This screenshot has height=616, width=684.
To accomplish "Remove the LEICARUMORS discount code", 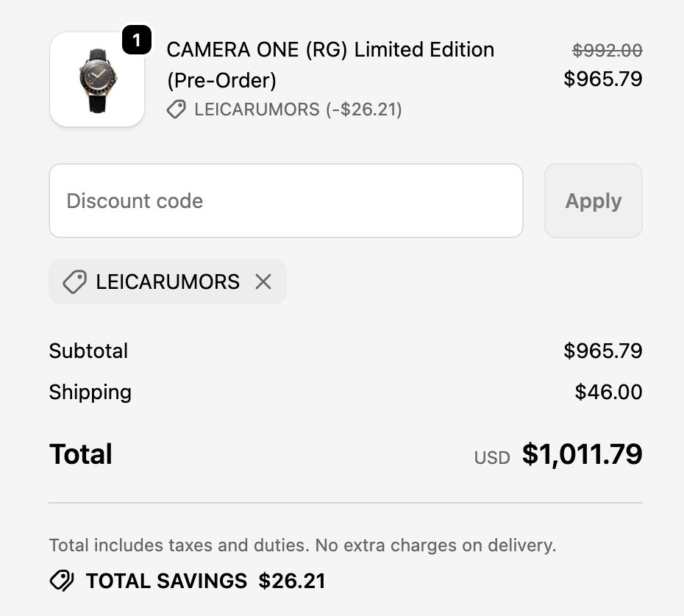I will tap(263, 282).
